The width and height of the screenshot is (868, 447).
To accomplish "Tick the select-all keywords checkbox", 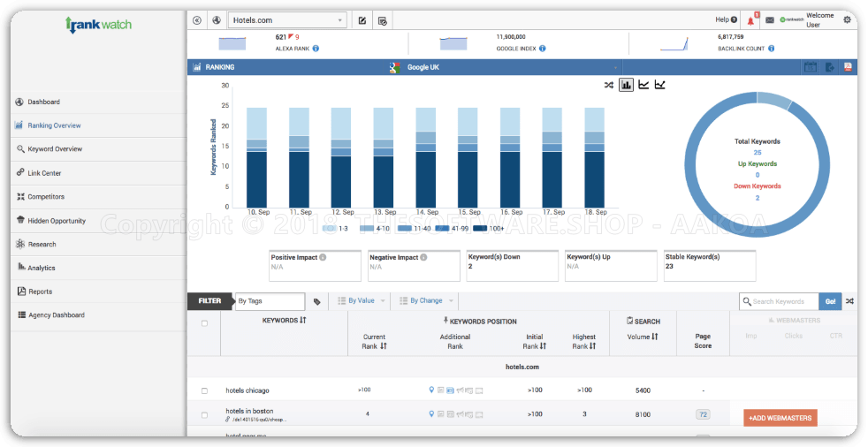I will pyautogui.click(x=204, y=323).
